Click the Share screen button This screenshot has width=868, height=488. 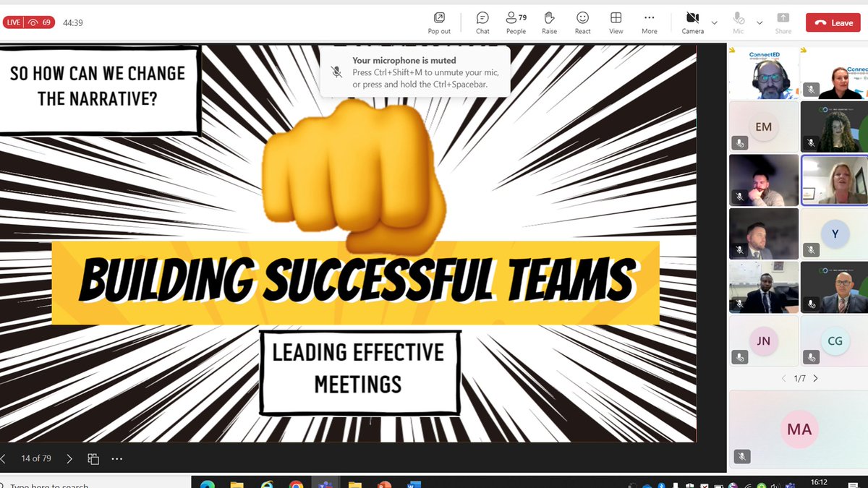point(783,22)
